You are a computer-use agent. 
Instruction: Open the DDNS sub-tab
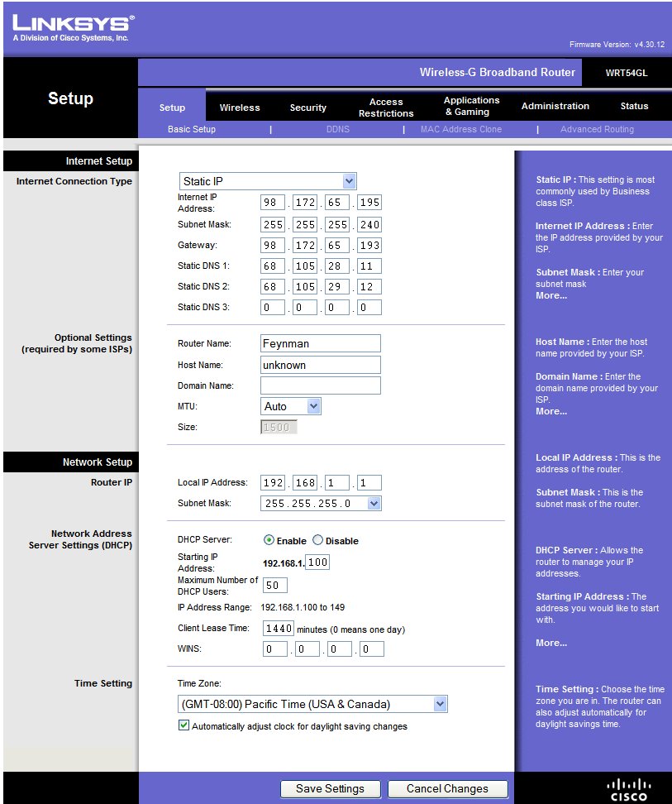(337, 129)
